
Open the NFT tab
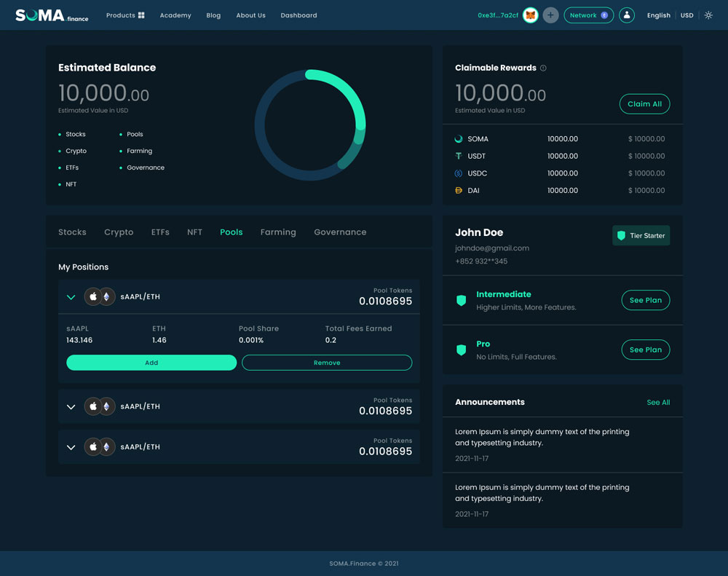click(x=194, y=232)
